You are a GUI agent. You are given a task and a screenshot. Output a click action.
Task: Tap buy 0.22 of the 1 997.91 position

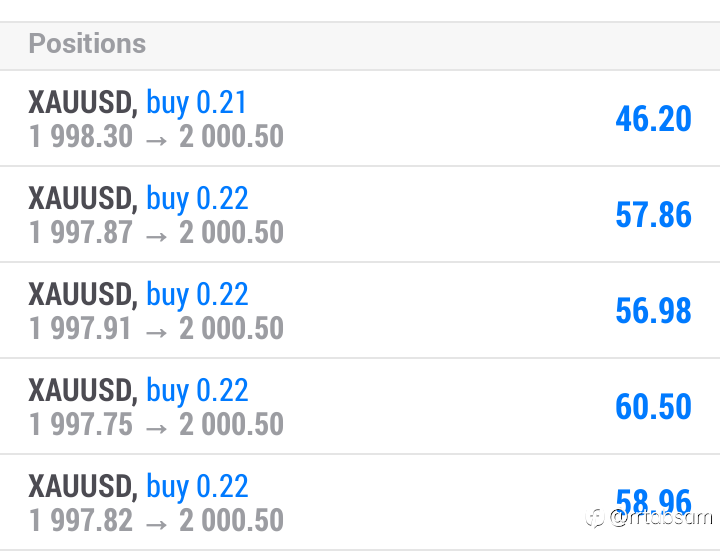197,295
